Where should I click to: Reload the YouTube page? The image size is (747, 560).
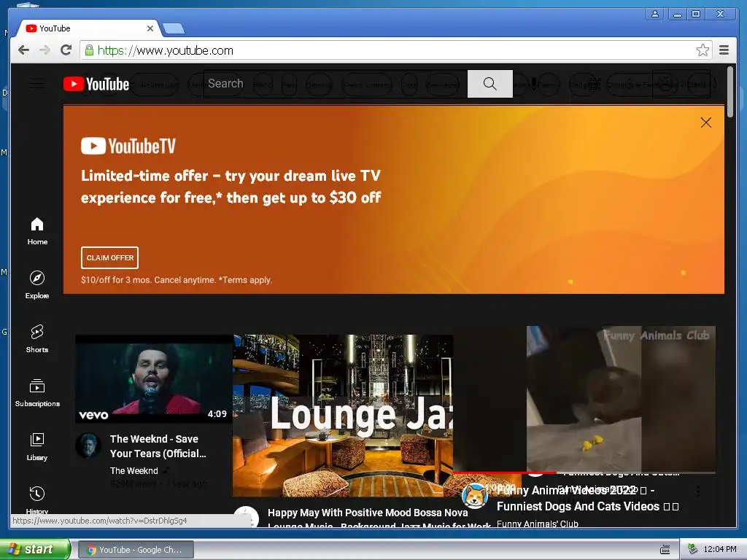click(66, 50)
